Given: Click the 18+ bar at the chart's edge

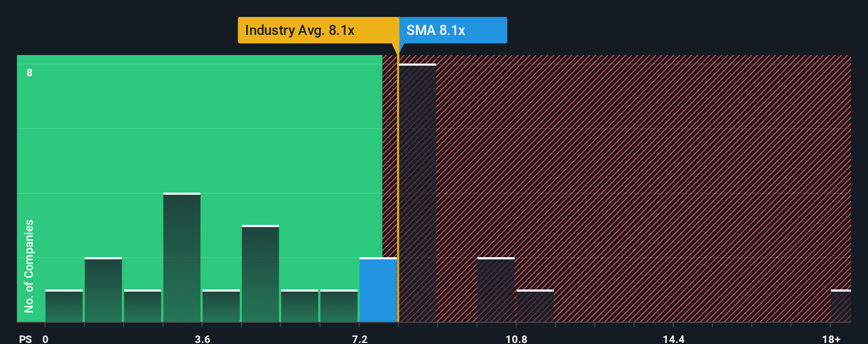Looking at the screenshot, I should click(841, 306).
